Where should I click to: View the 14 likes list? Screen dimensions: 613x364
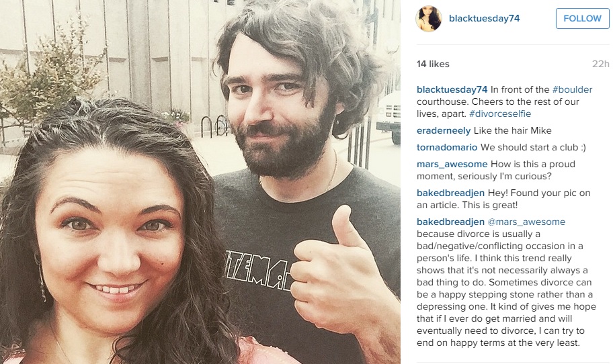tap(433, 64)
